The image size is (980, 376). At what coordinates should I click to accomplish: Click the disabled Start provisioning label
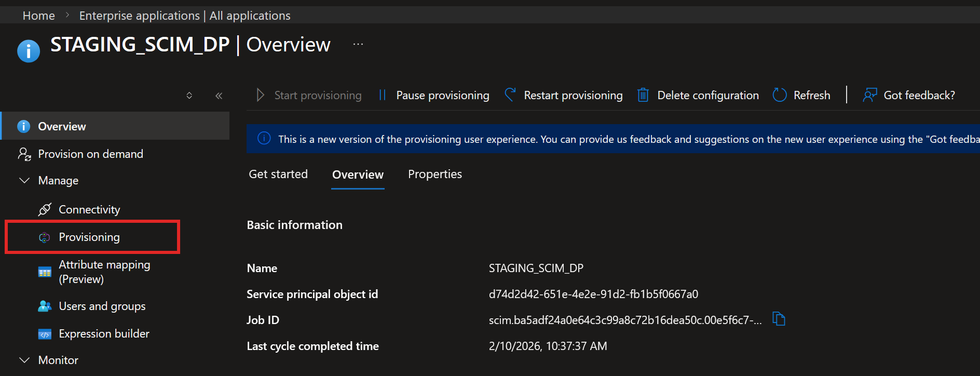point(318,95)
